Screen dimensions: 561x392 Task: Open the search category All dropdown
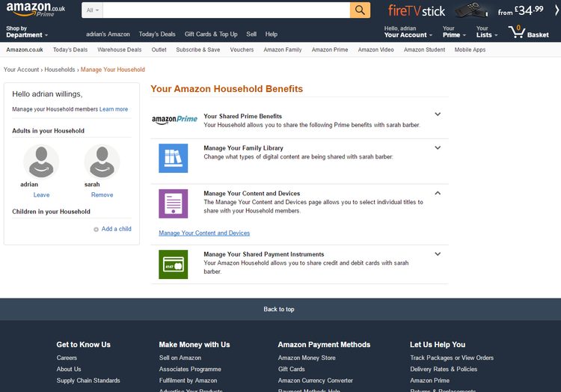(x=92, y=10)
